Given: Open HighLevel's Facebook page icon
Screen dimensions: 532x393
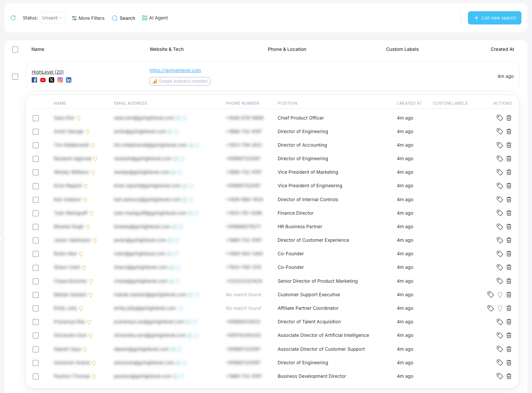Looking at the screenshot, I should (34, 80).
